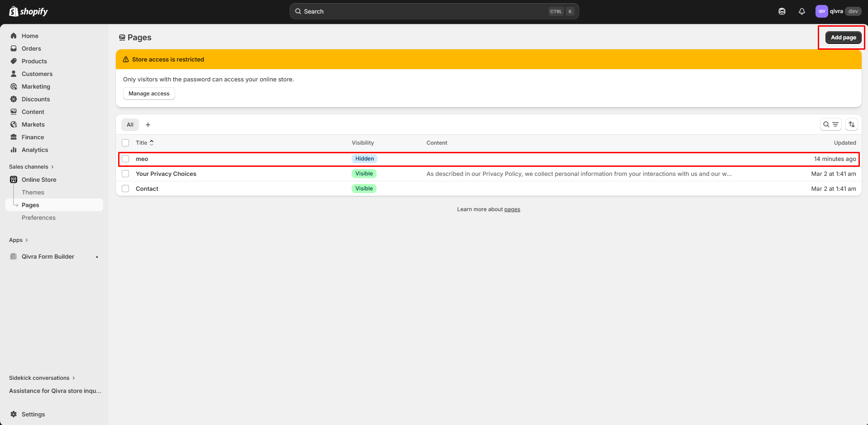This screenshot has width=868, height=425.
Task: Click the Analytics bar chart icon
Action: click(14, 150)
